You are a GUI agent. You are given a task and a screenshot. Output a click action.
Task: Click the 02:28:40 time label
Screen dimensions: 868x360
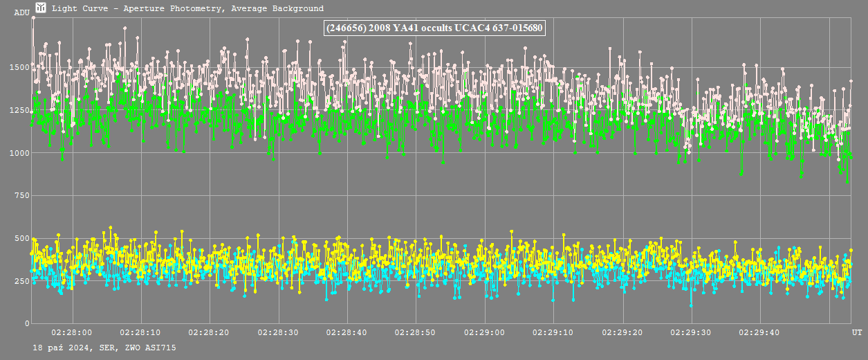click(x=347, y=332)
